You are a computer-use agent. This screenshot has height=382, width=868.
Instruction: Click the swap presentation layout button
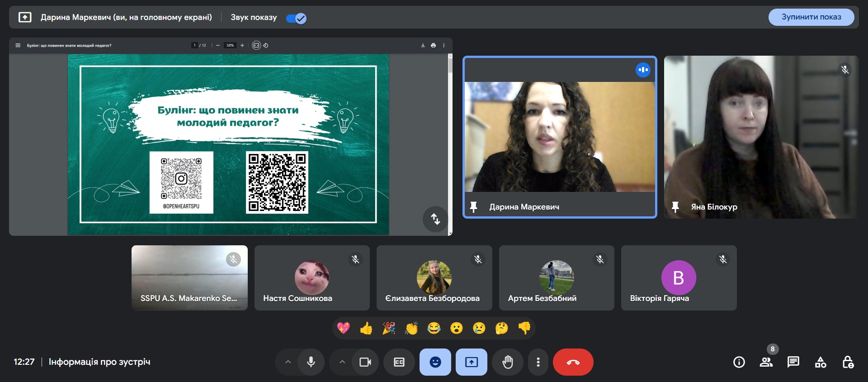pyautogui.click(x=435, y=219)
